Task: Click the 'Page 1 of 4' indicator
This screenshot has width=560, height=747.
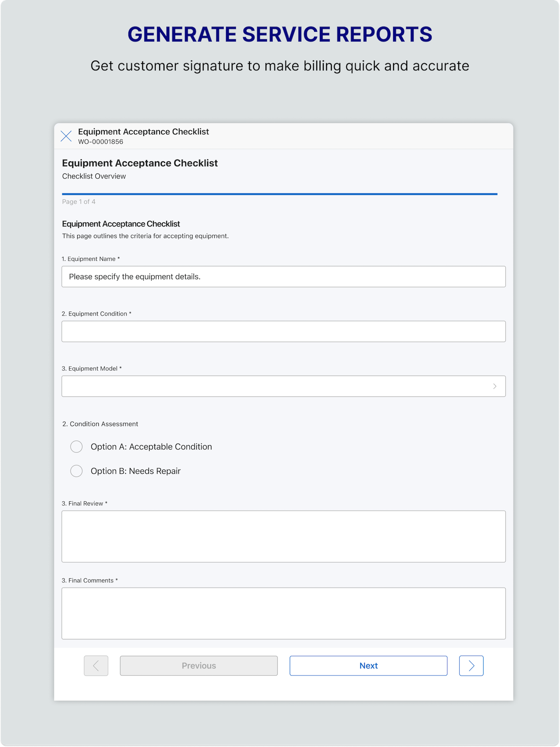Action: point(79,202)
